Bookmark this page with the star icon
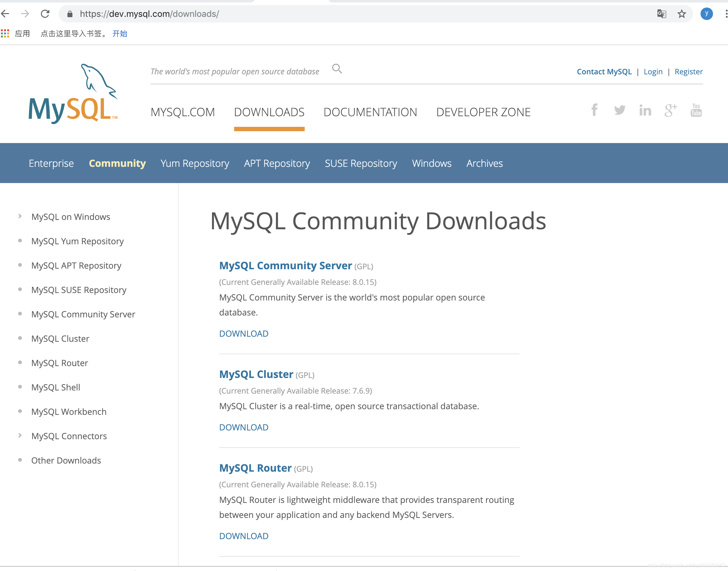The height and width of the screenshot is (571, 728). [681, 14]
